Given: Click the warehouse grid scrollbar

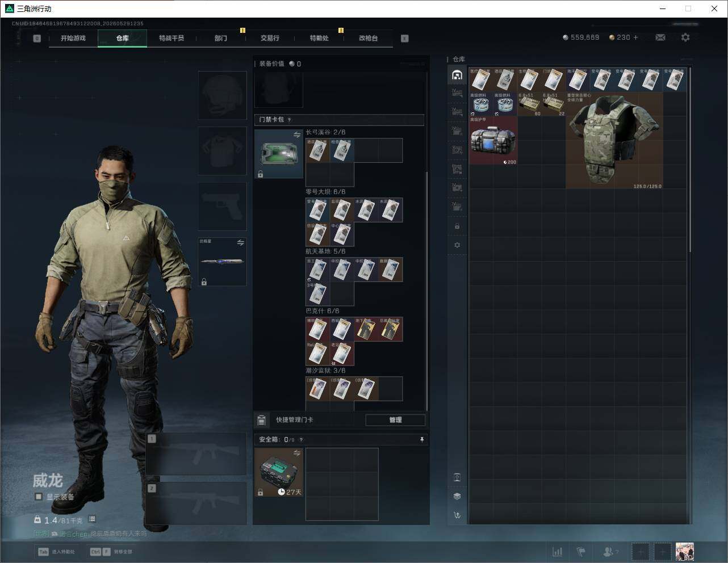Looking at the screenshot, I should [691, 160].
